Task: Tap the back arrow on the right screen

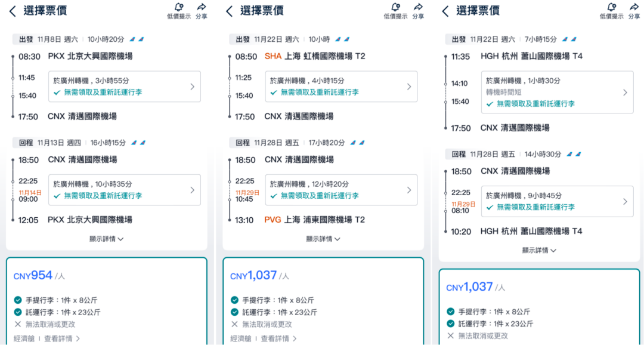Action: pyautogui.click(x=445, y=11)
